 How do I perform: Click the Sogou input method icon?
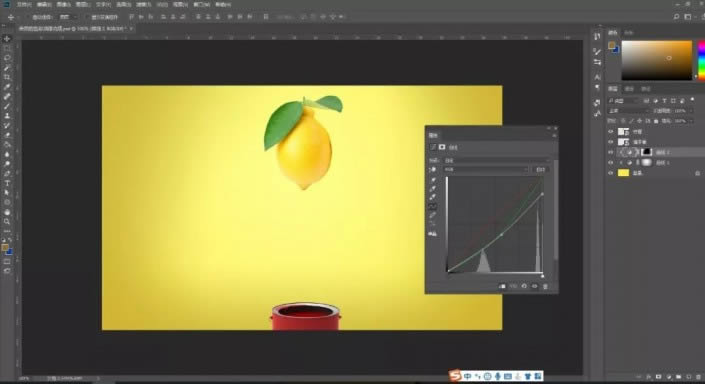tap(455, 375)
